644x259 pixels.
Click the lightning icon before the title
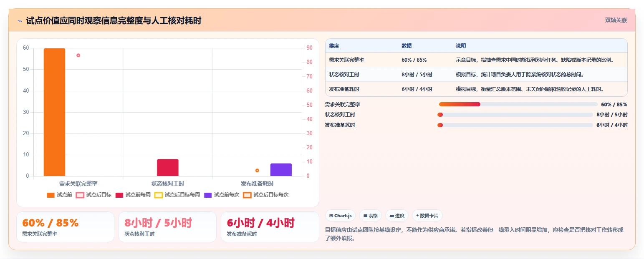[20, 20]
